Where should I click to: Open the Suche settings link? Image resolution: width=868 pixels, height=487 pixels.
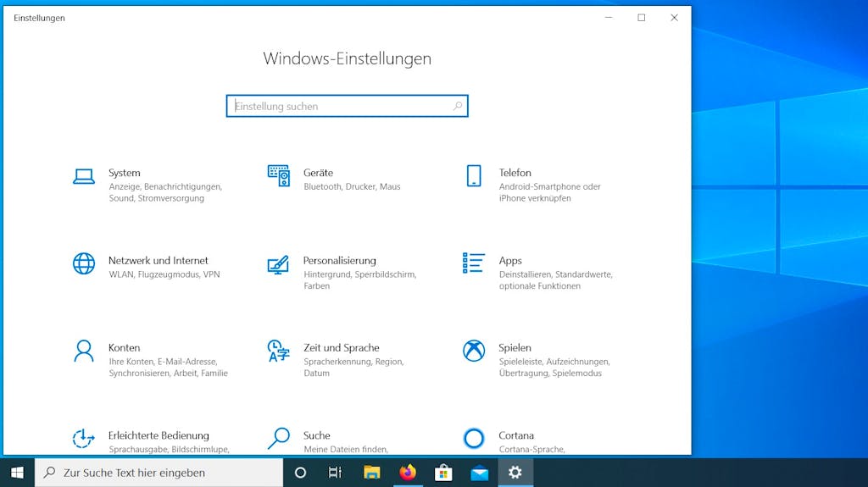317,435
